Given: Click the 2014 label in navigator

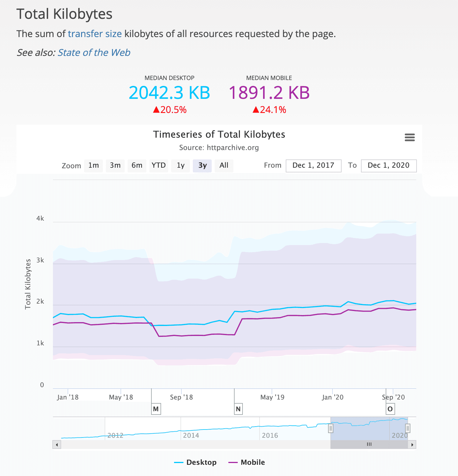Looking at the screenshot, I should [x=191, y=435].
